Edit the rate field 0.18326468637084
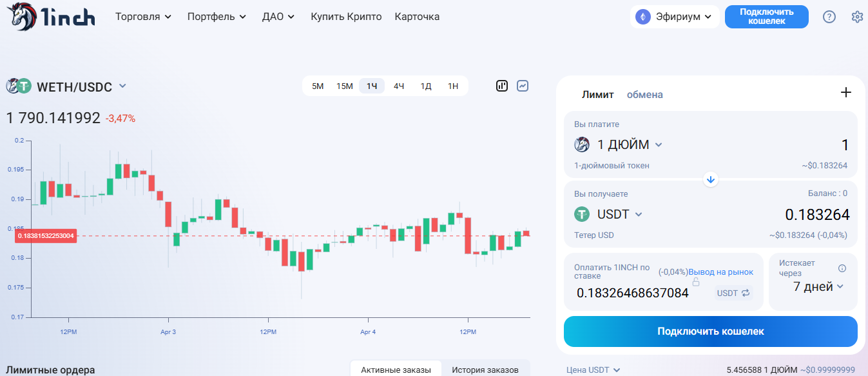Image resolution: width=868 pixels, height=376 pixels. [x=633, y=293]
